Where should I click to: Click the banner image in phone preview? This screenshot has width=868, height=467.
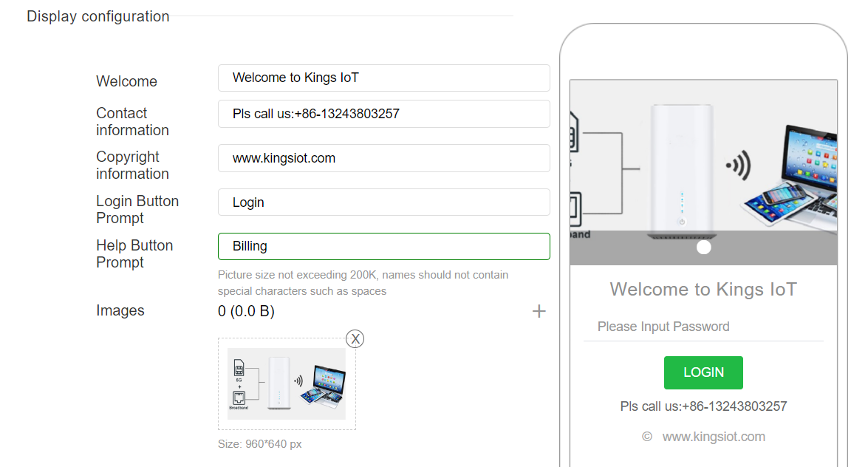tap(703, 172)
